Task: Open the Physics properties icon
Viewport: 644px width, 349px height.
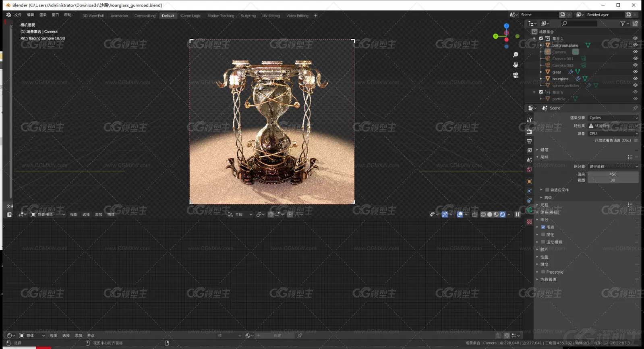Action: pos(529,191)
